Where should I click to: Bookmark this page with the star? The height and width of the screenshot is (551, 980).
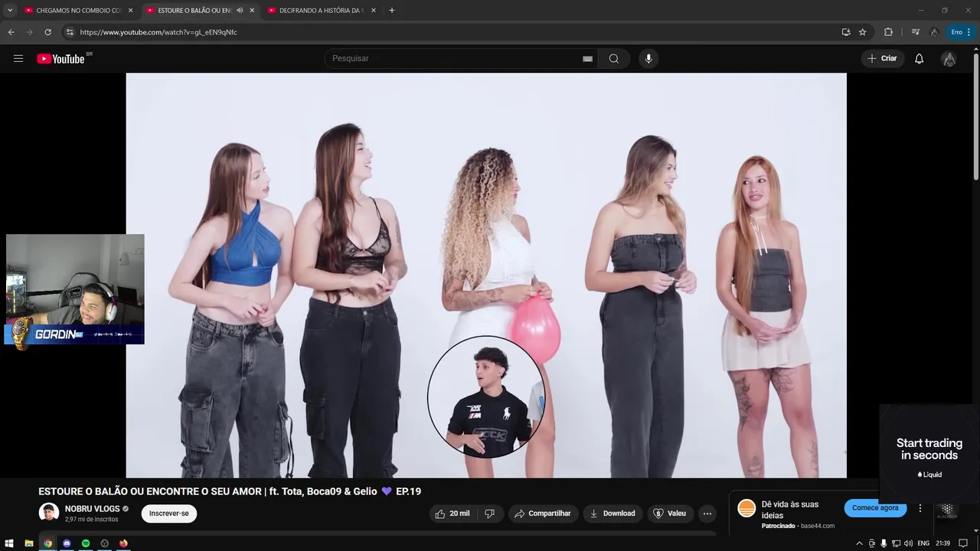[863, 32]
